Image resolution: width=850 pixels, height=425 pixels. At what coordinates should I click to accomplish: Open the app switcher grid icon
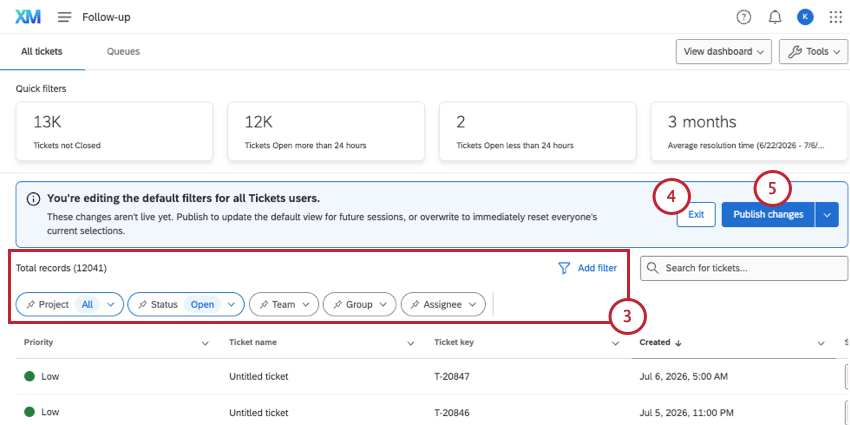pos(835,17)
